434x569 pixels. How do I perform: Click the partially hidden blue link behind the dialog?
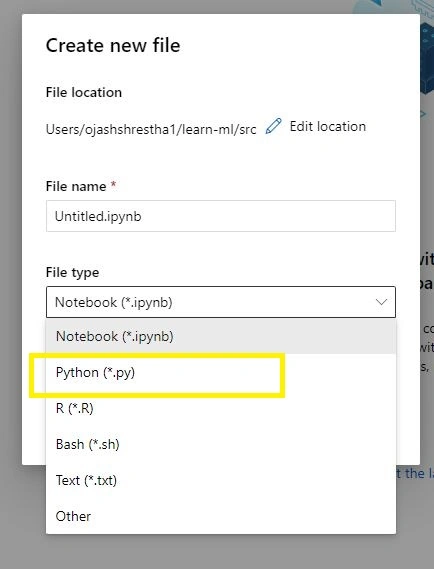(415, 473)
